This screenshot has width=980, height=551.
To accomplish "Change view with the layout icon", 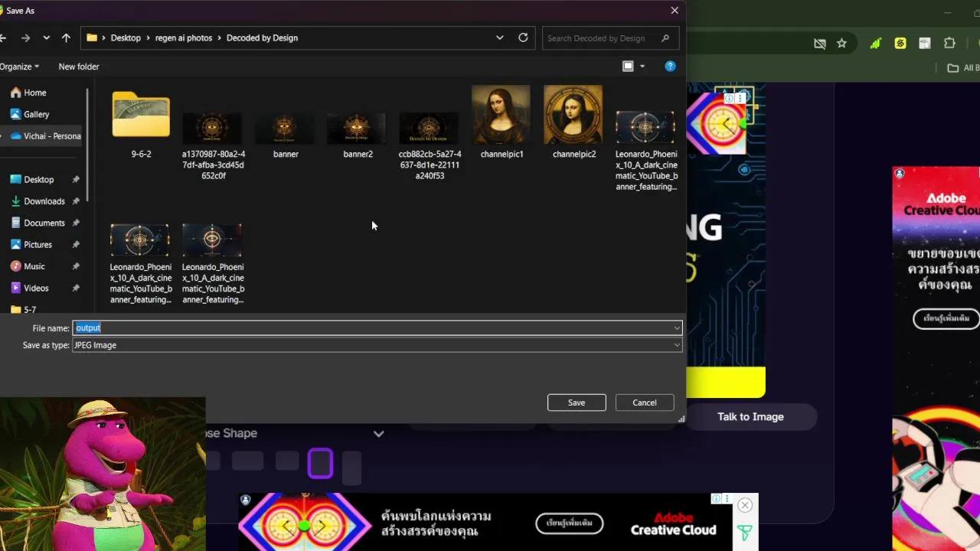I will click(x=629, y=67).
